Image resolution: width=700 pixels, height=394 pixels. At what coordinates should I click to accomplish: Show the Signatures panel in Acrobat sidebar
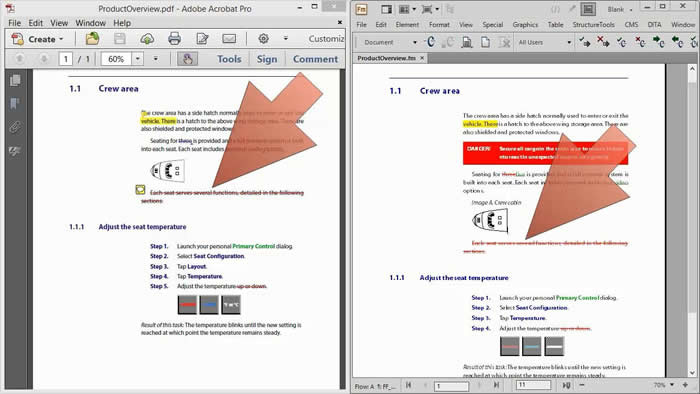(x=15, y=151)
